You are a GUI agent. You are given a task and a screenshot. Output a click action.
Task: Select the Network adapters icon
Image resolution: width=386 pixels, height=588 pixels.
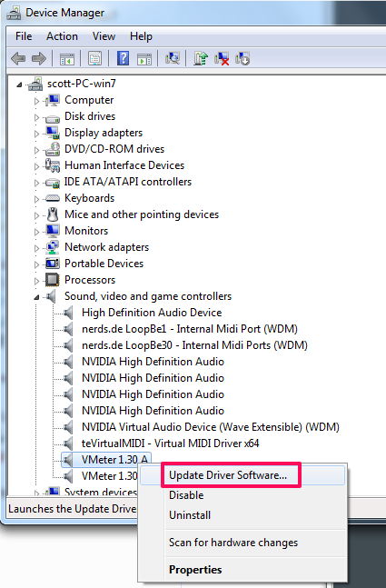(52, 247)
